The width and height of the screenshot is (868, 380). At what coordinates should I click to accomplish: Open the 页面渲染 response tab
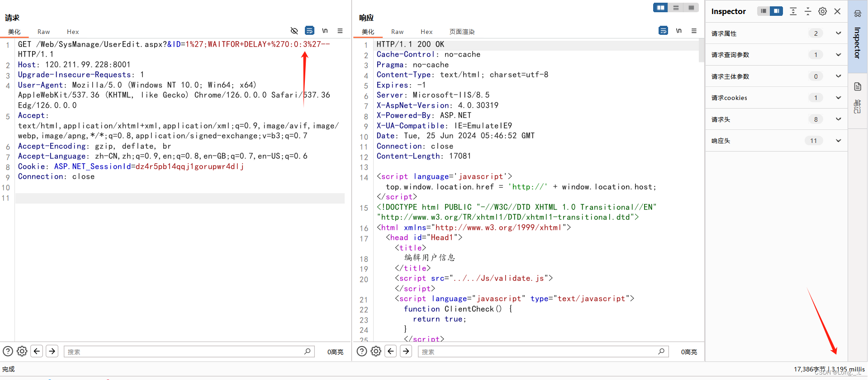[462, 32]
